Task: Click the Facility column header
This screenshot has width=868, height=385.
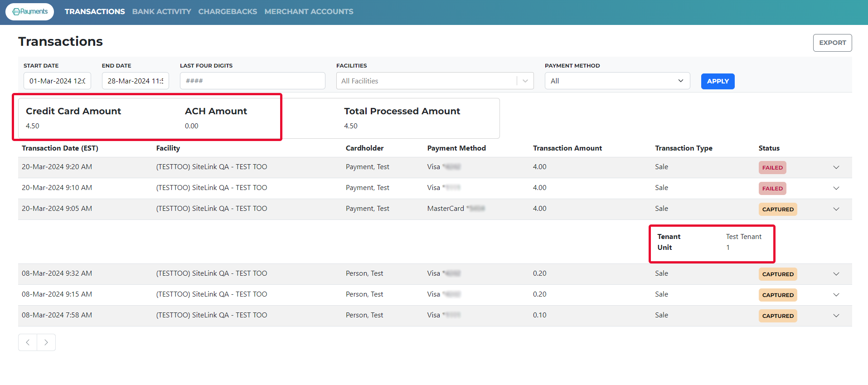Action: click(168, 148)
